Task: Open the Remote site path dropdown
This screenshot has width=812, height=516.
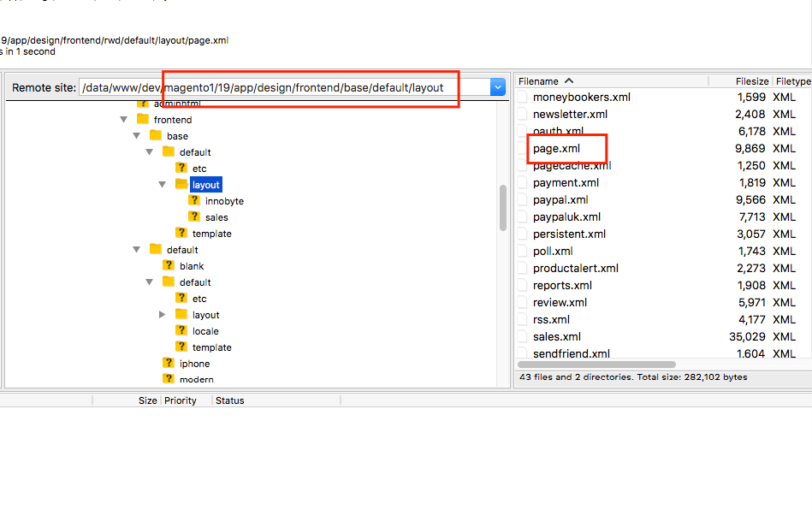Action: (498, 87)
